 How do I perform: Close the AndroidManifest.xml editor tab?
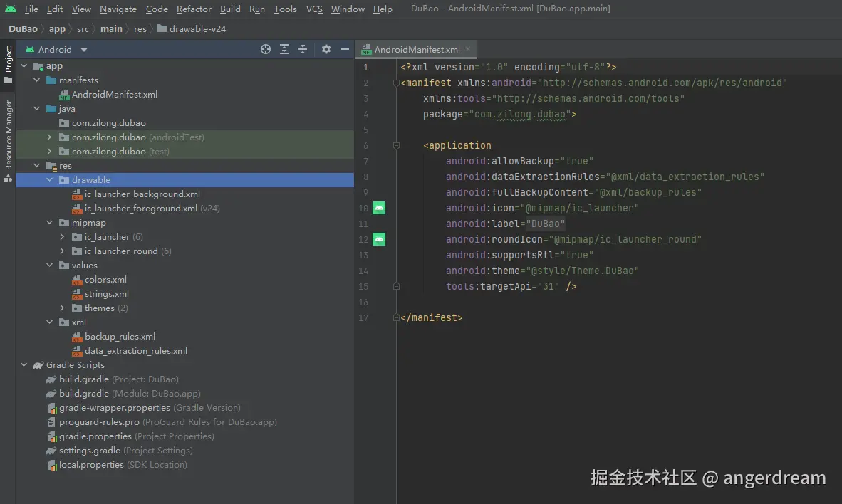[468, 49]
